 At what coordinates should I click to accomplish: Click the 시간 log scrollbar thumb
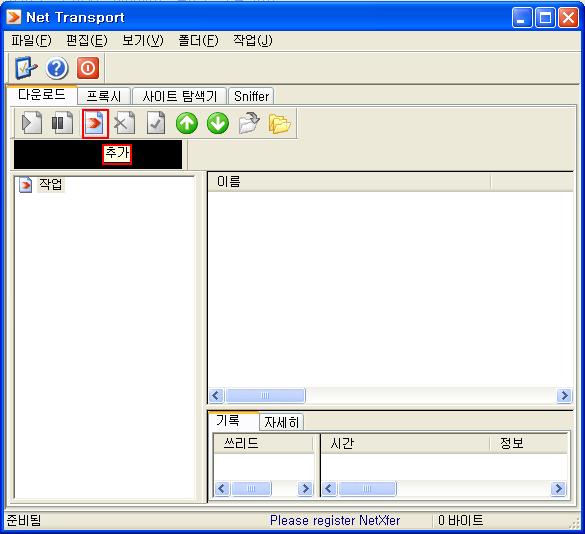coord(367,488)
